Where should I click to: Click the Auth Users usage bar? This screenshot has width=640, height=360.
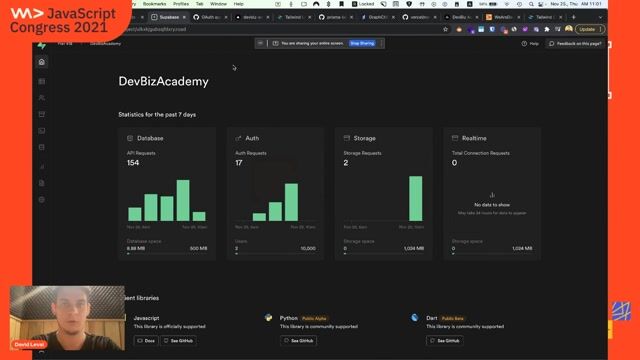[276, 253]
